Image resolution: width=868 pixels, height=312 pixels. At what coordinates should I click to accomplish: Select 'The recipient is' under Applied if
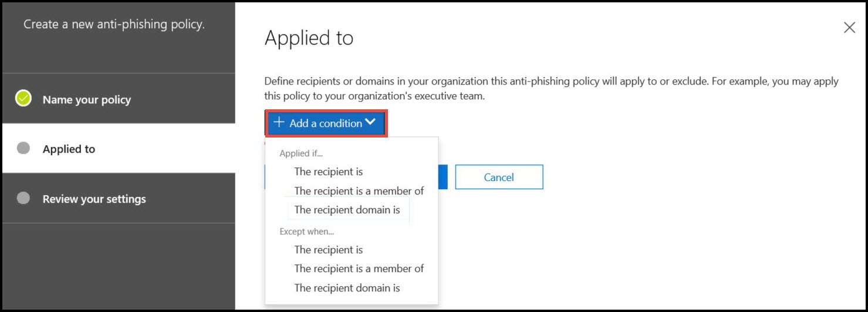[329, 172]
